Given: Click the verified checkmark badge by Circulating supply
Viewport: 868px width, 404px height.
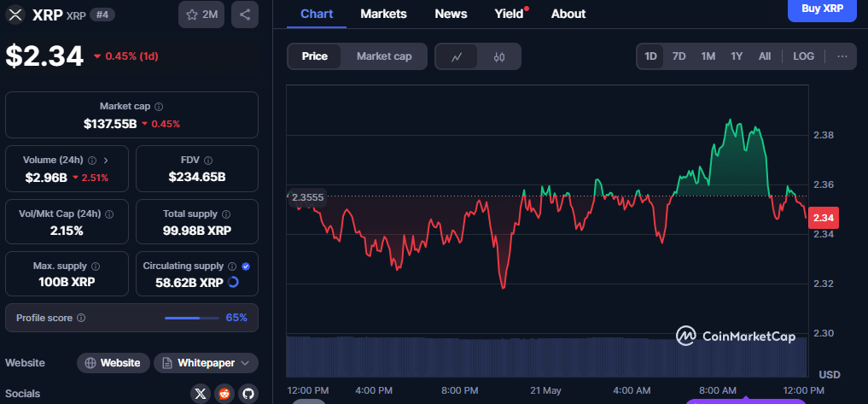Looking at the screenshot, I should 246,266.
